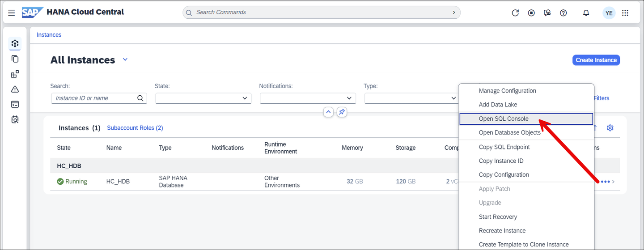Click the Other Environments cell
Image resolution: width=644 pixels, height=250 pixels.
pyautogui.click(x=282, y=182)
